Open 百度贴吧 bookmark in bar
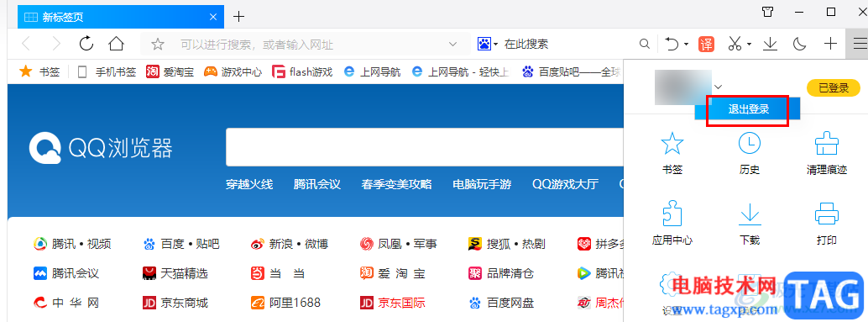The width and height of the screenshot is (868, 322). click(x=572, y=71)
